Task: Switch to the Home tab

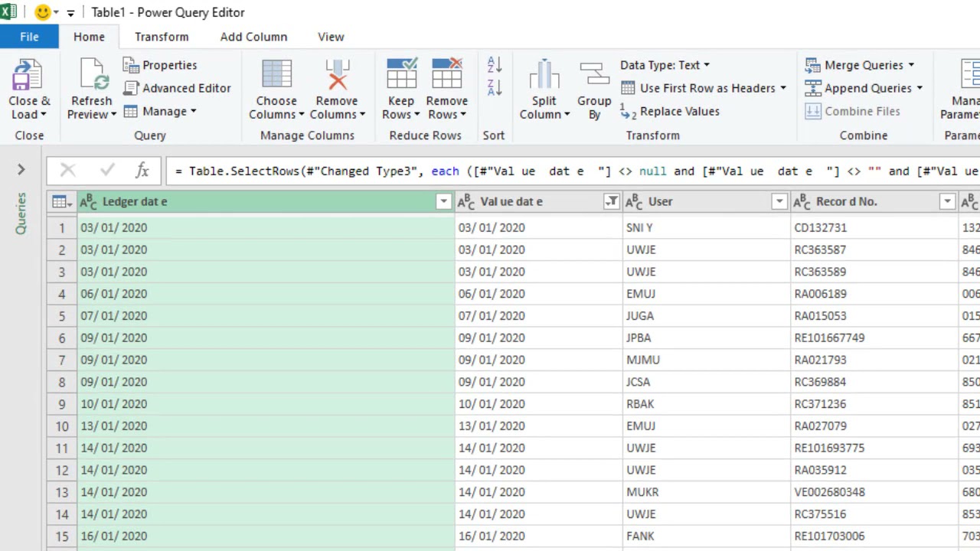Action: [89, 37]
